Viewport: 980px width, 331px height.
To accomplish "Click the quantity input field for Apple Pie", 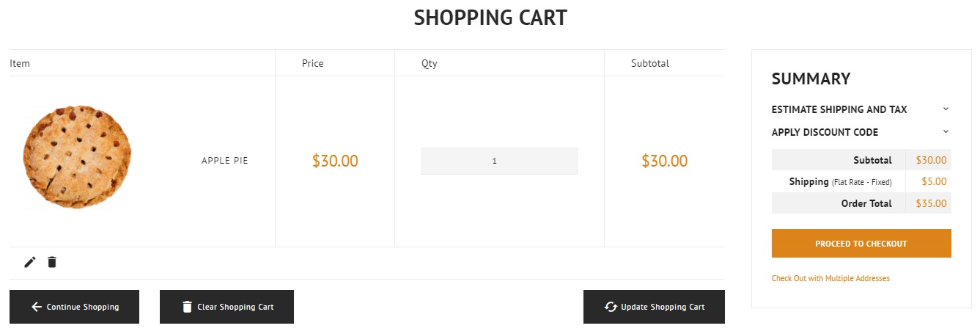I will coord(499,161).
